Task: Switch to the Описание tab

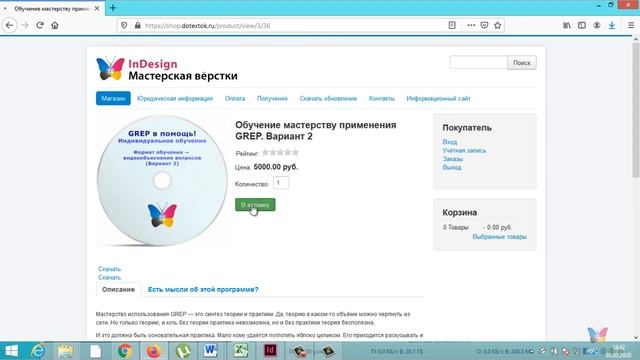Action: pos(118,289)
